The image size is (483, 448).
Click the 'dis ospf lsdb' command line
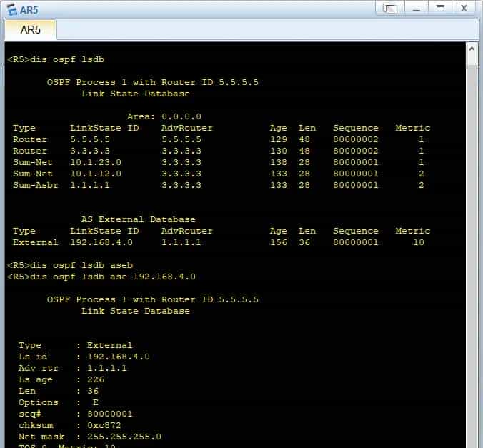[x=56, y=59]
